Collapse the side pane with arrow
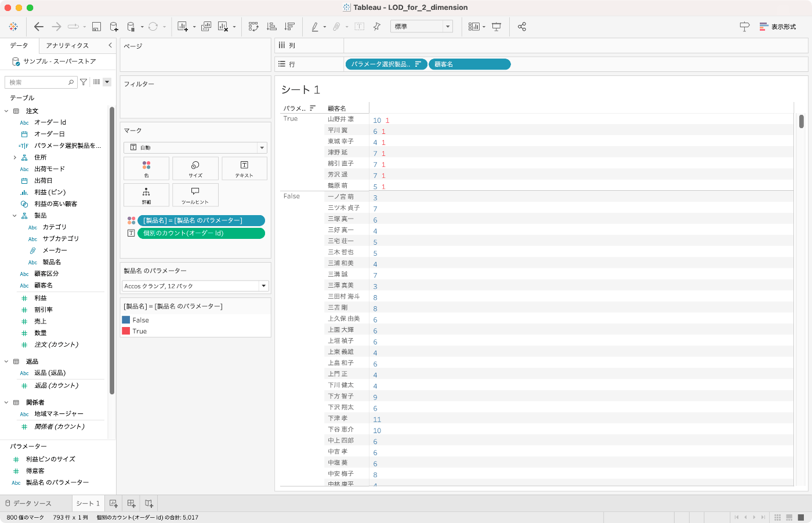 tap(110, 45)
